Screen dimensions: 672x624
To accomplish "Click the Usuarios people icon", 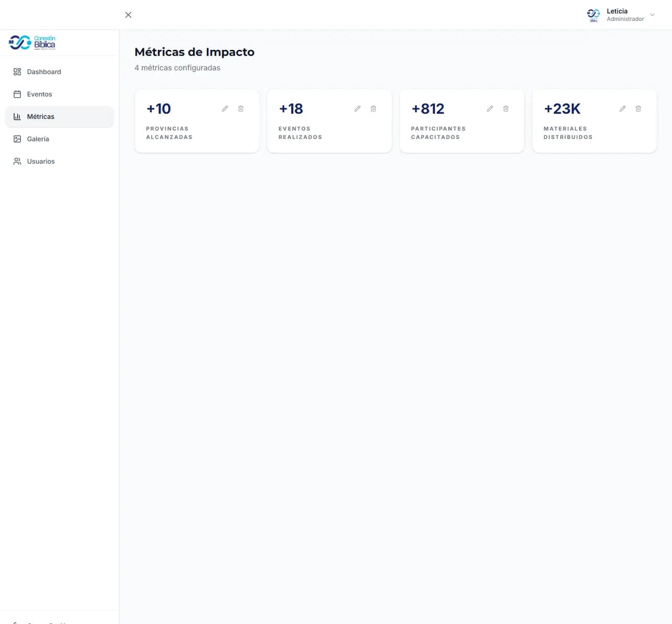I will 17,162.
